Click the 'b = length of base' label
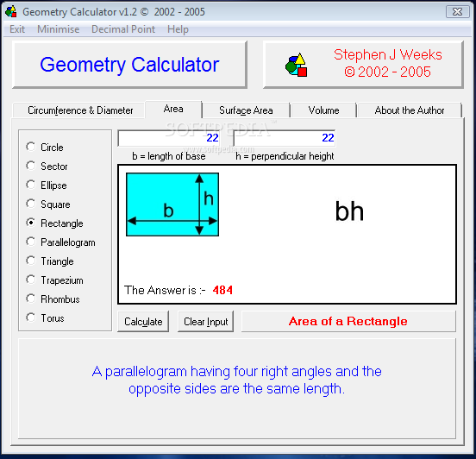The width and height of the screenshot is (476, 459). 169,156
